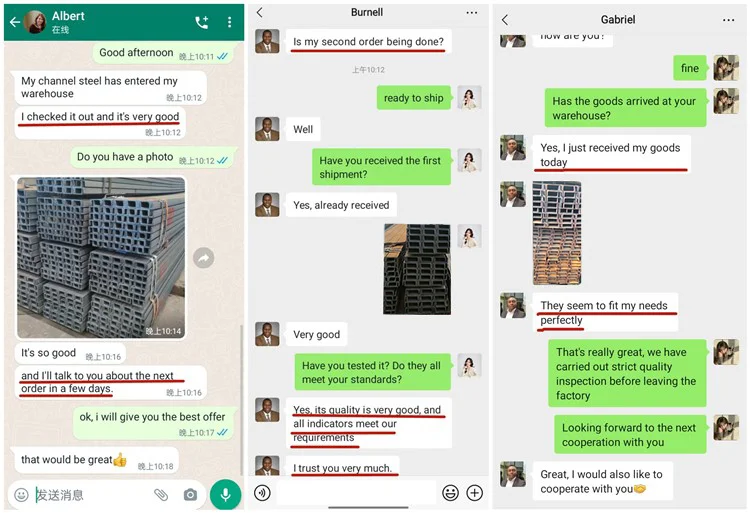Image resolution: width=750 pixels, height=513 pixels.
Task: Start a call with Albert
Action: pos(201,22)
